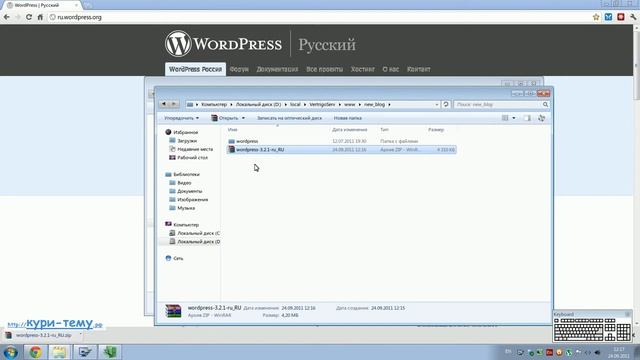The height and width of the screenshot is (360, 640).
Task: Open the Контакт navigation item
Action: coord(419,69)
